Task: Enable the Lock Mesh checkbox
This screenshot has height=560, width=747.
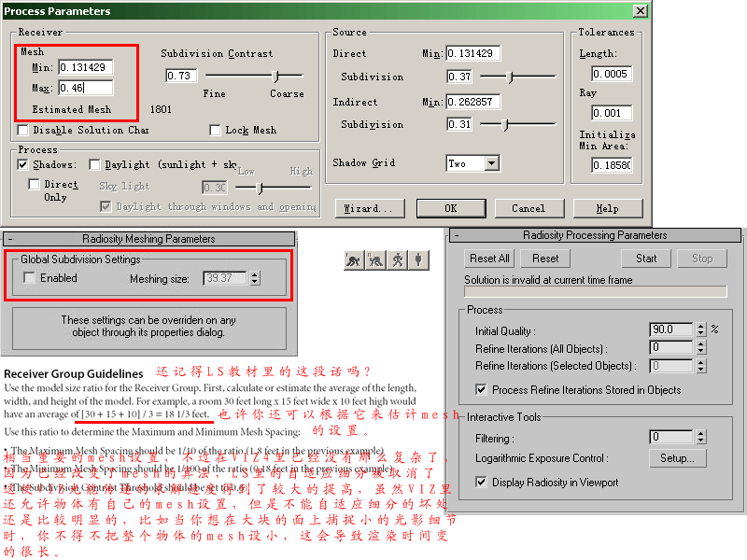Action: [215, 130]
